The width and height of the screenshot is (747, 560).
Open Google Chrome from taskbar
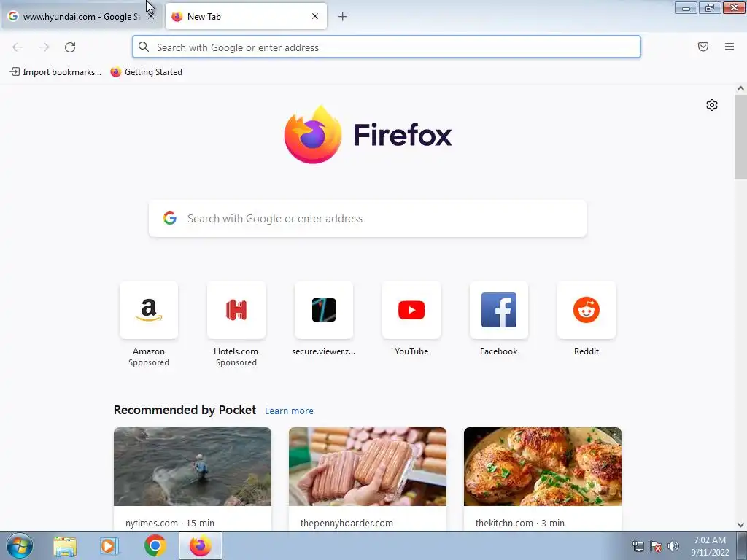[x=155, y=545]
